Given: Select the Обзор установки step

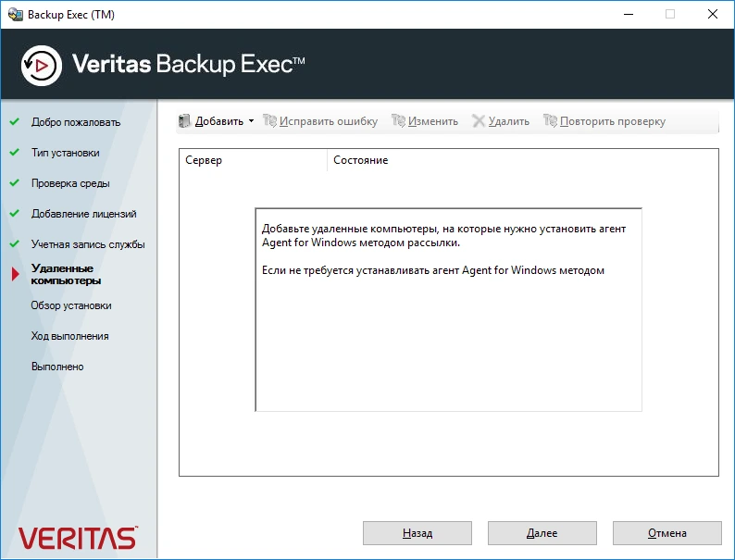Looking at the screenshot, I should [x=71, y=305].
